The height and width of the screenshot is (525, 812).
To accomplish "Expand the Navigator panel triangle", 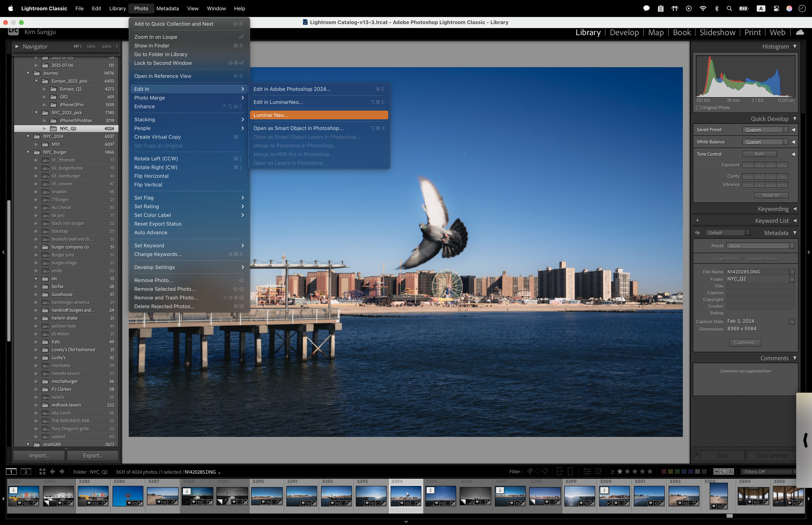I will [17, 46].
